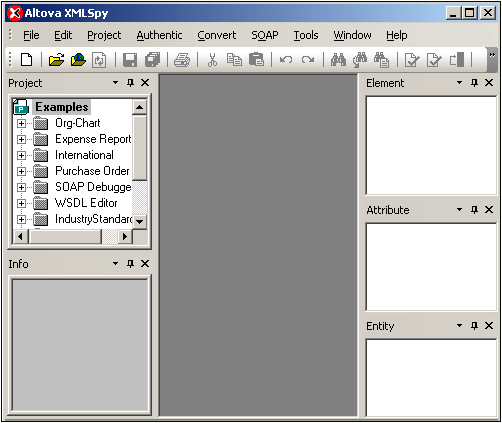Image resolution: width=502 pixels, height=423 pixels.
Task: Click the Save floppy disk icon
Action: pyautogui.click(x=130, y=60)
